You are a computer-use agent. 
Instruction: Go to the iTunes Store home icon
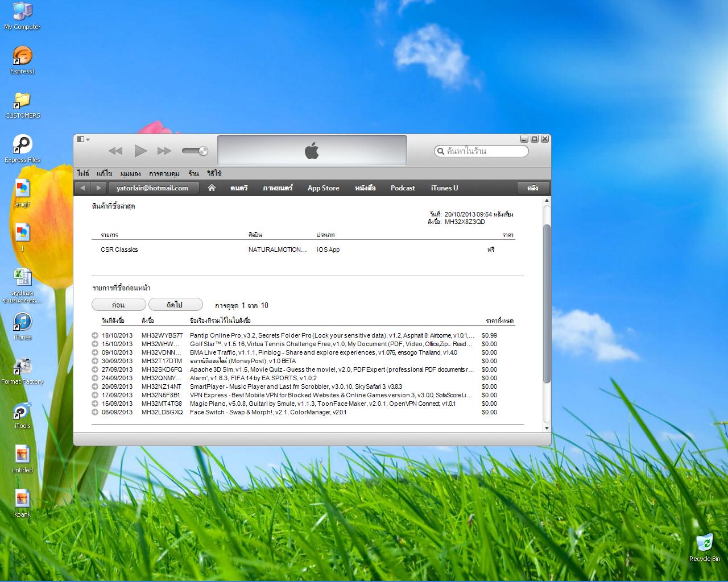pyautogui.click(x=212, y=188)
